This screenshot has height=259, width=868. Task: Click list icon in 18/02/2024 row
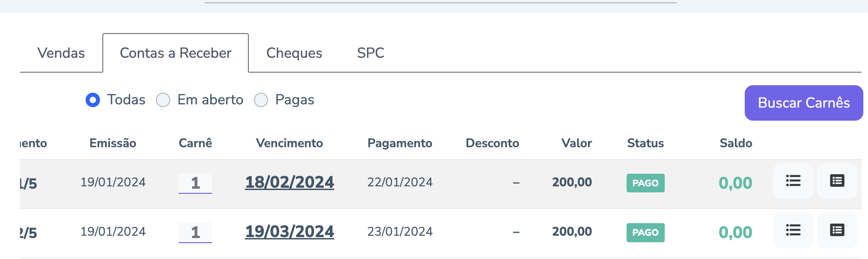tap(793, 181)
